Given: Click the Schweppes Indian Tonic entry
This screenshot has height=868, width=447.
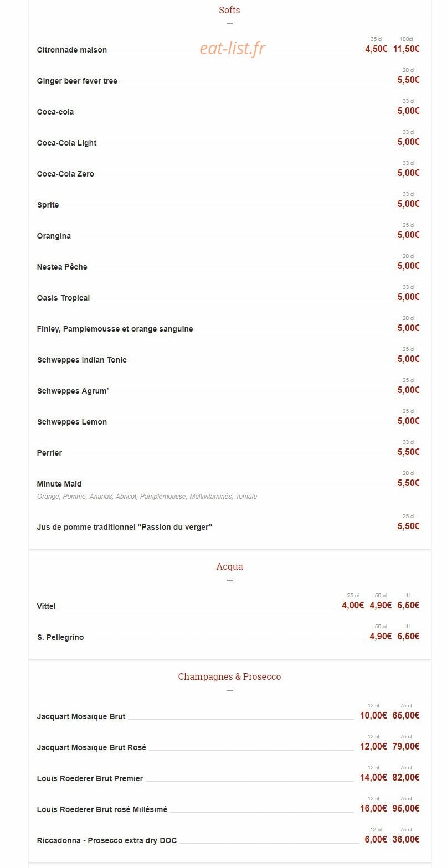Looking at the screenshot, I should coord(82,360).
